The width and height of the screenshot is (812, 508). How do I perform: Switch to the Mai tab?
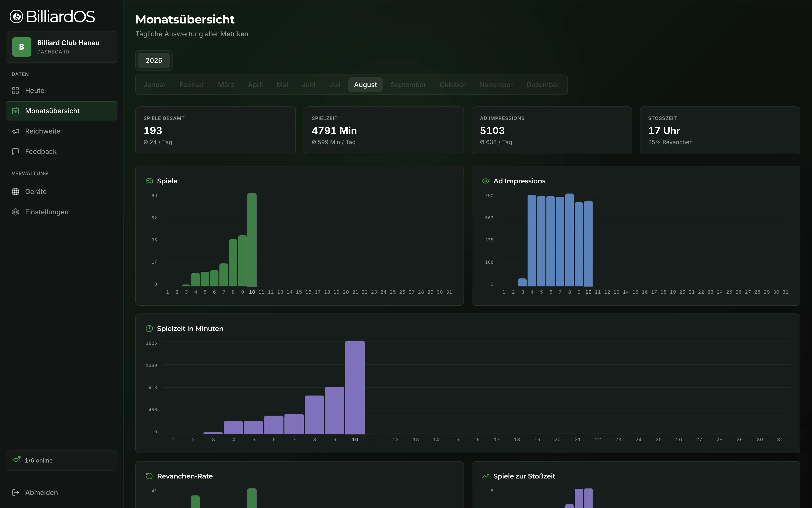(x=283, y=85)
